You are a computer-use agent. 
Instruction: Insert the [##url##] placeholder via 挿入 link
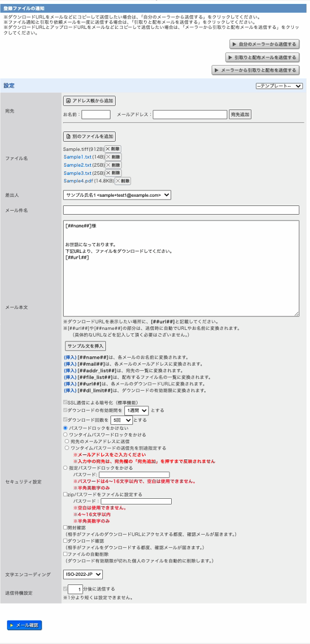coord(70,384)
